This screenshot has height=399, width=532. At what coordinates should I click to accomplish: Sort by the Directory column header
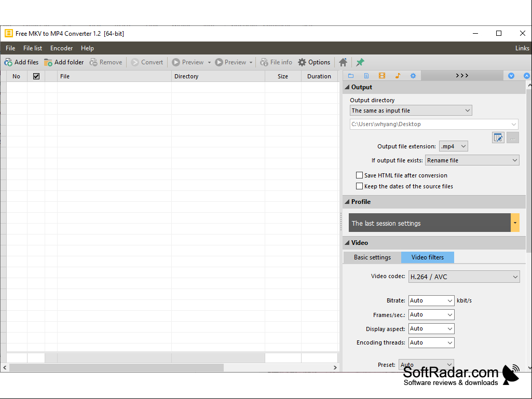(218, 76)
